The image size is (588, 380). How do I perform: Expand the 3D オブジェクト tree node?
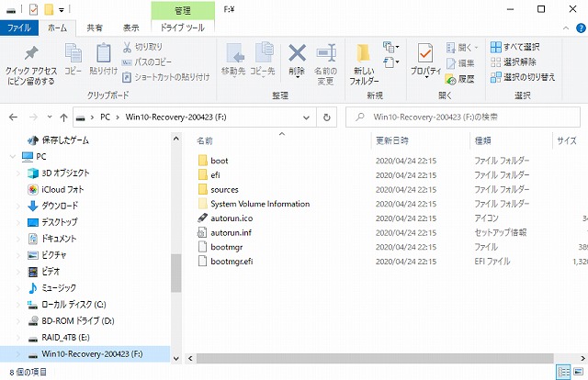coord(18,173)
